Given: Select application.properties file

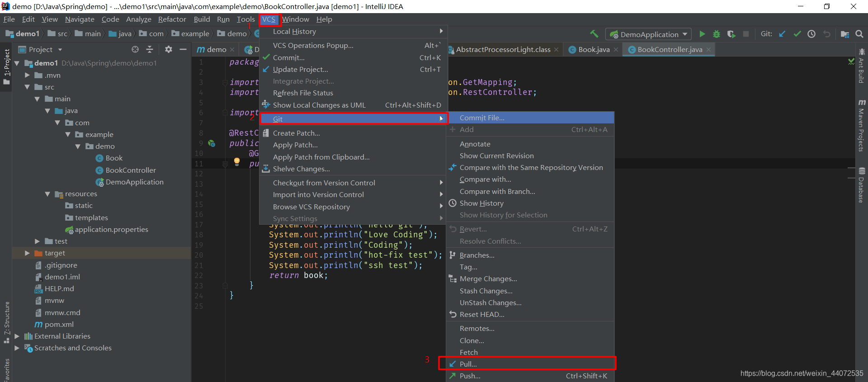Looking at the screenshot, I should point(111,230).
